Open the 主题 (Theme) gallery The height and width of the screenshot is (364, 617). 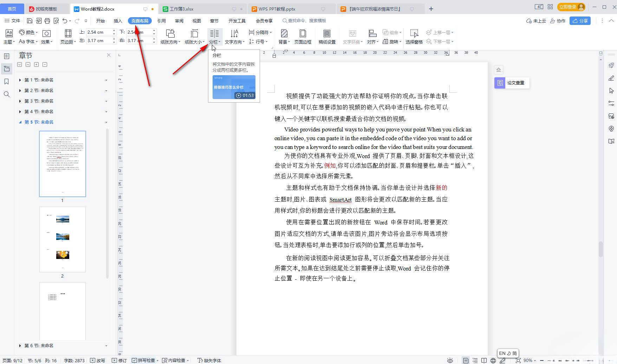9,37
